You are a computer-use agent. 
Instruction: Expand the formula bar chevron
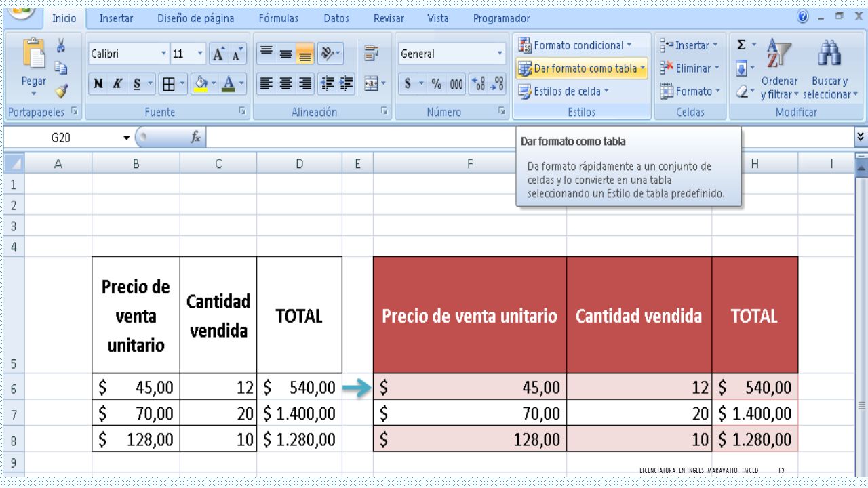click(861, 138)
